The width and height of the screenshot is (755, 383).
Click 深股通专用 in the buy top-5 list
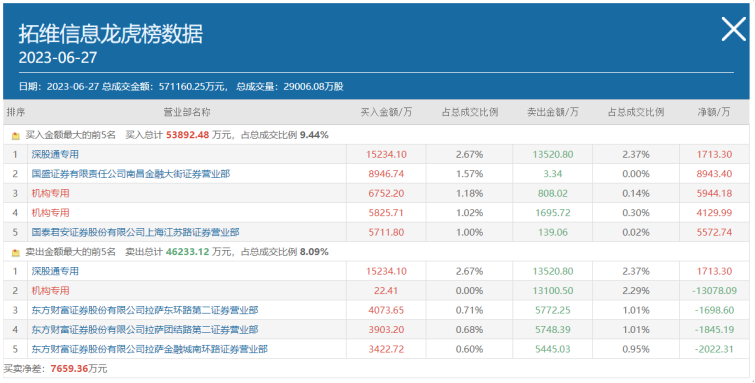pyautogui.click(x=55, y=155)
